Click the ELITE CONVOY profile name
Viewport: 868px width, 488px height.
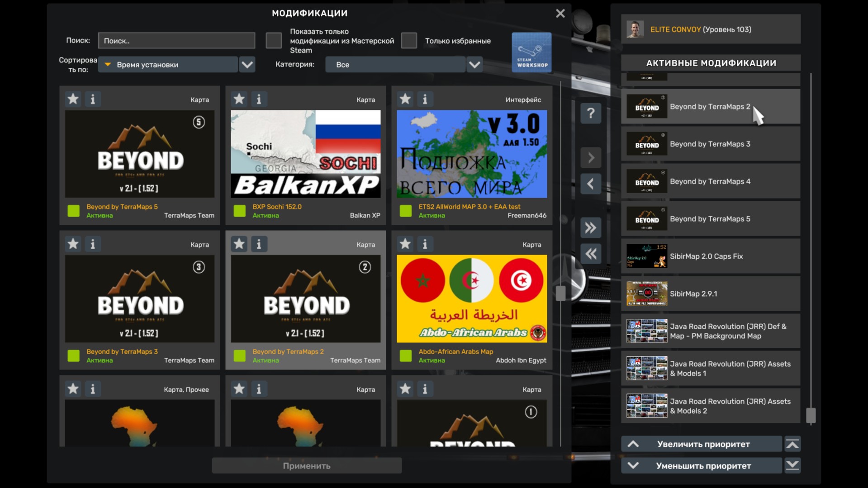(x=675, y=29)
